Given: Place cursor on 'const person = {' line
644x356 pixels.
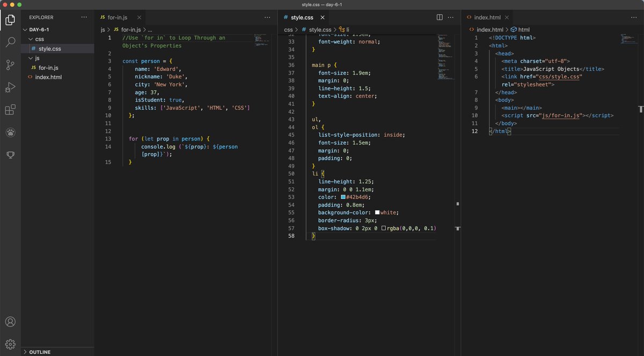Looking at the screenshot, I should click(x=147, y=61).
